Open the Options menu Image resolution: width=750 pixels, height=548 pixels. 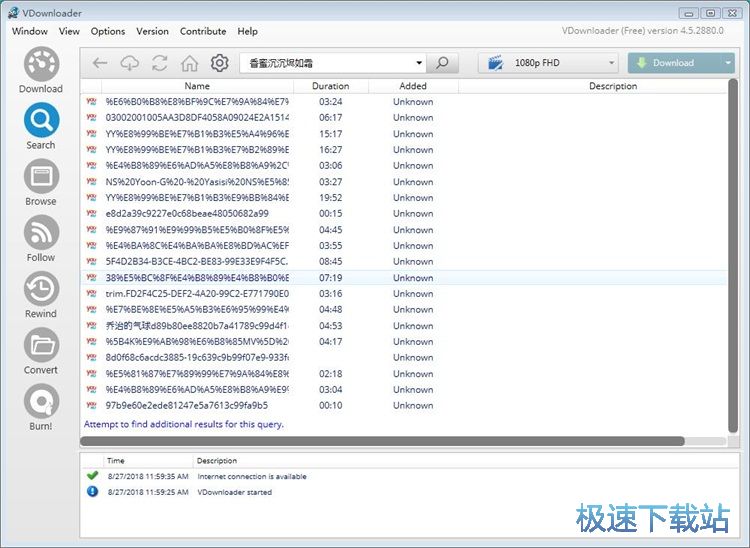point(108,31)
